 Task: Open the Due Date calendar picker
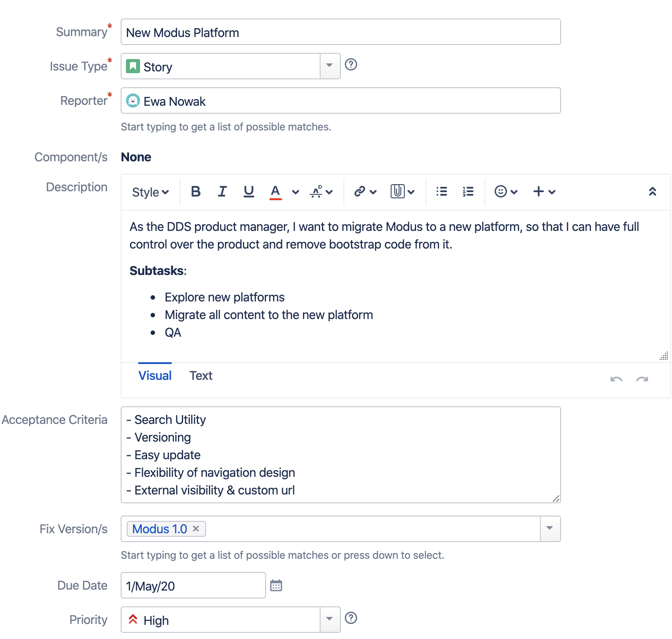click(276, 585)
